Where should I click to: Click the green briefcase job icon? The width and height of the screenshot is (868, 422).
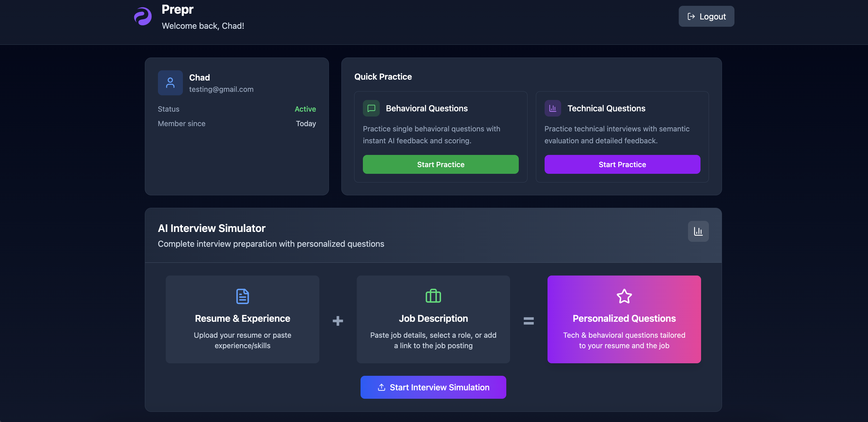[x=433, y=296]
